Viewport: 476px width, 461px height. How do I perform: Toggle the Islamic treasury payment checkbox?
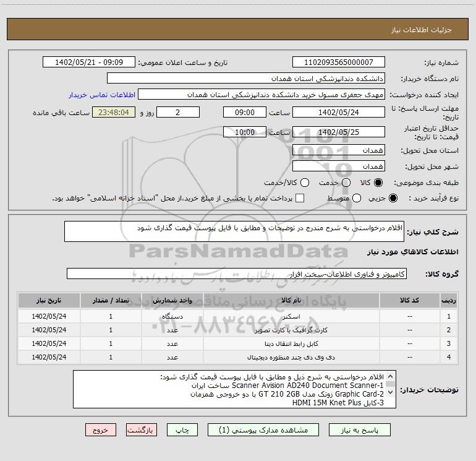[300, 198]
